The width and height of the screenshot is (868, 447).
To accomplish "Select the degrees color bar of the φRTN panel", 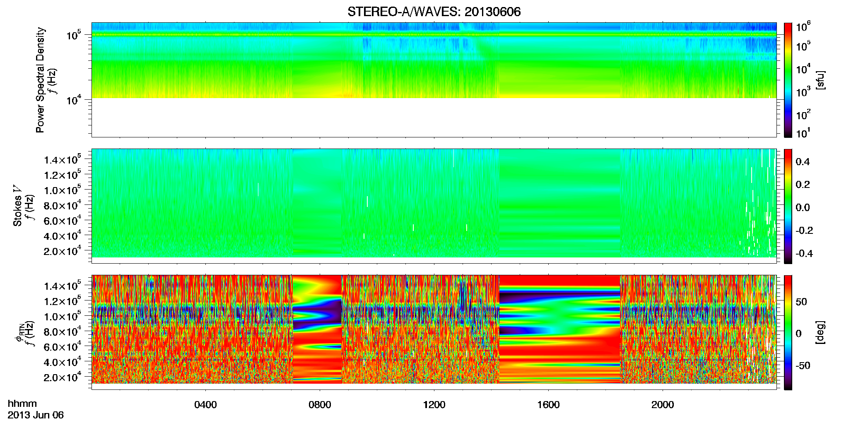I will point(788,332).
